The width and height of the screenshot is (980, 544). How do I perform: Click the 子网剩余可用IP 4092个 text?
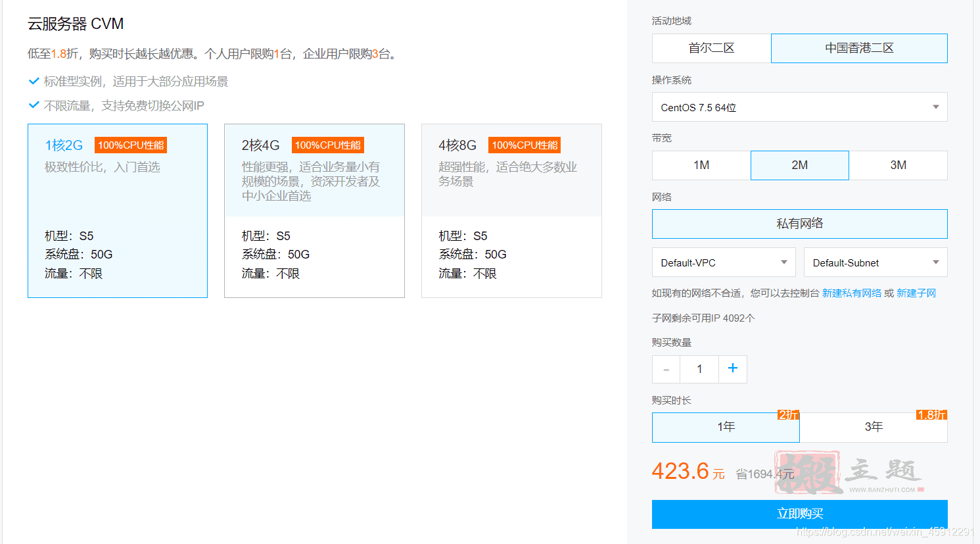click(703, 318)
